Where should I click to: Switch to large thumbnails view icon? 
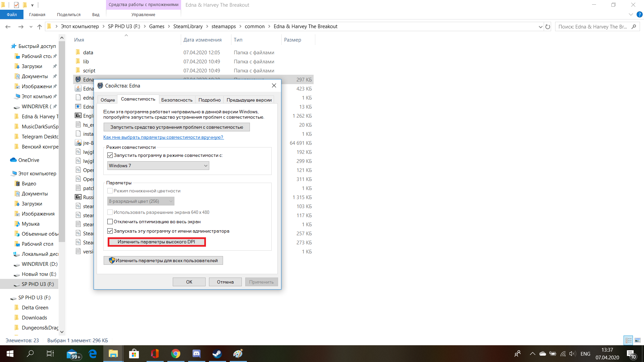pos(638,340)
